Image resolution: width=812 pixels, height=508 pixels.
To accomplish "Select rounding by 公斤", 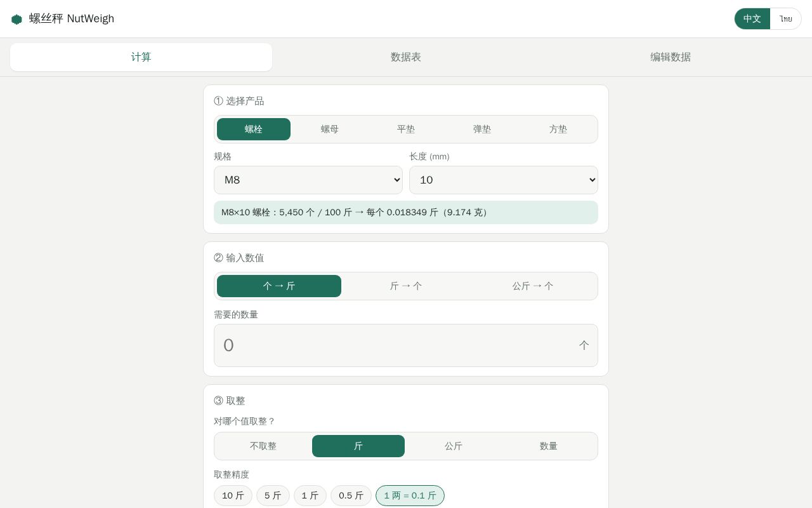I will (x=454, y=446).
